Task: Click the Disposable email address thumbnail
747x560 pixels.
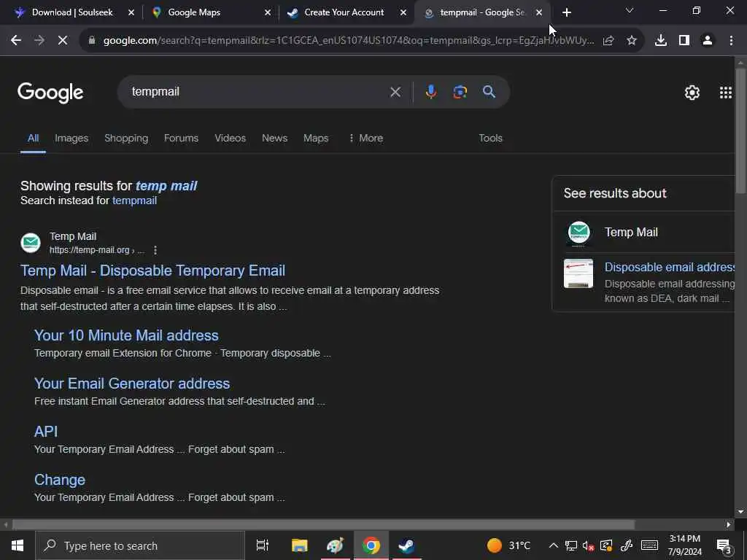Action: [x=578, y=273]
